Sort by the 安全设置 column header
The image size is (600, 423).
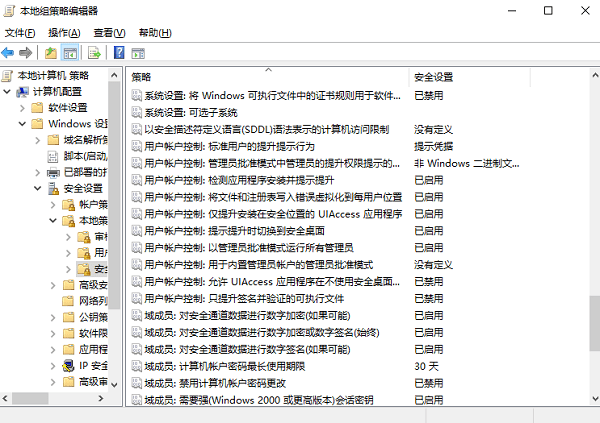click(469, 77)
